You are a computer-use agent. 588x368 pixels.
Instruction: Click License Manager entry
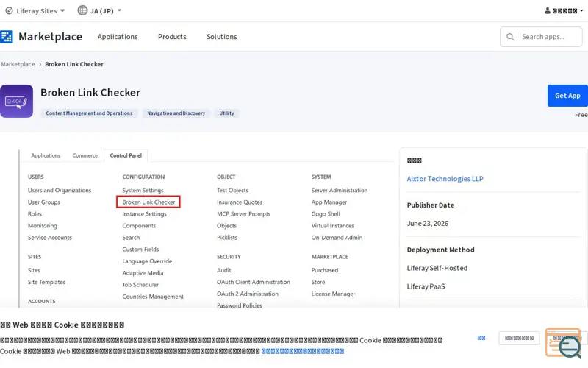[333, 294]
